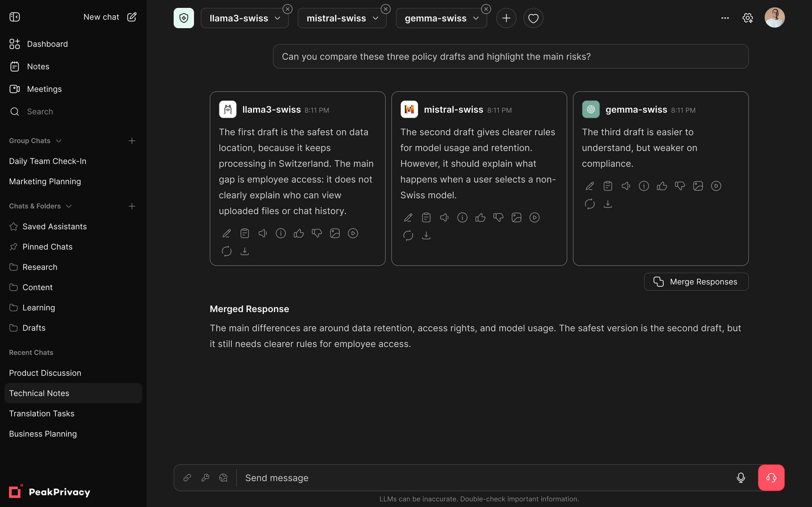Click the microphone icon in message bar
Screen dimensions: 812x507
741,477
